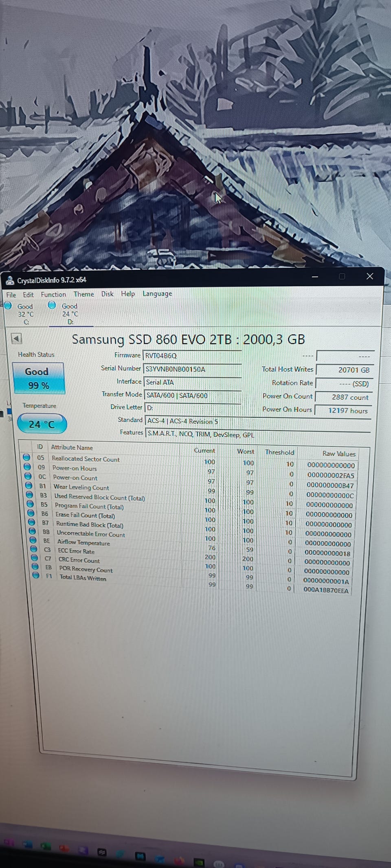The height and width of the screenshot is (868, 391).
Task: Click status icon for Total LBAs Written
Action: (x=36, y=575)
